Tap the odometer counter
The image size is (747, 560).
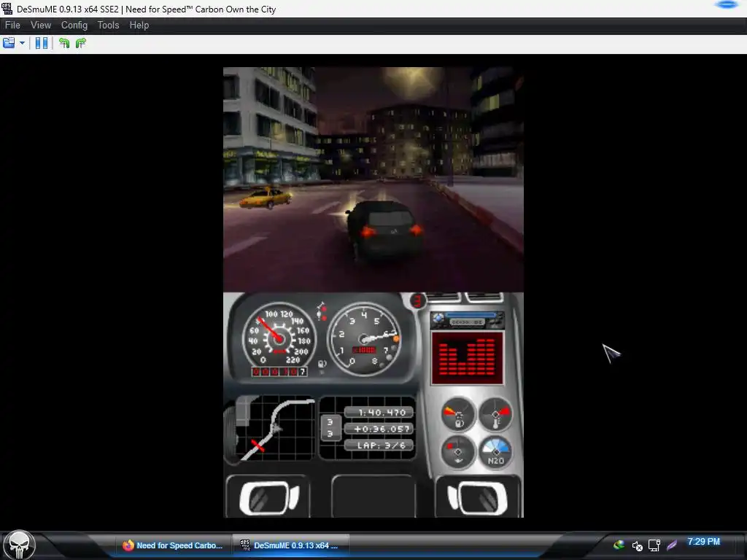pyautogui.click(x=279, y=372)
